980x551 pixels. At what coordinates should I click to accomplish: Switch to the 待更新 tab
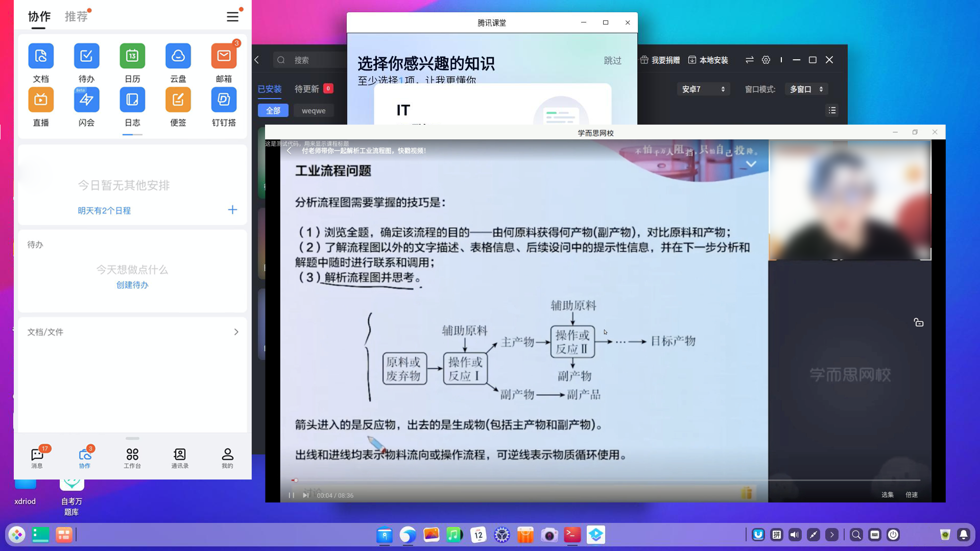[307, 88]
